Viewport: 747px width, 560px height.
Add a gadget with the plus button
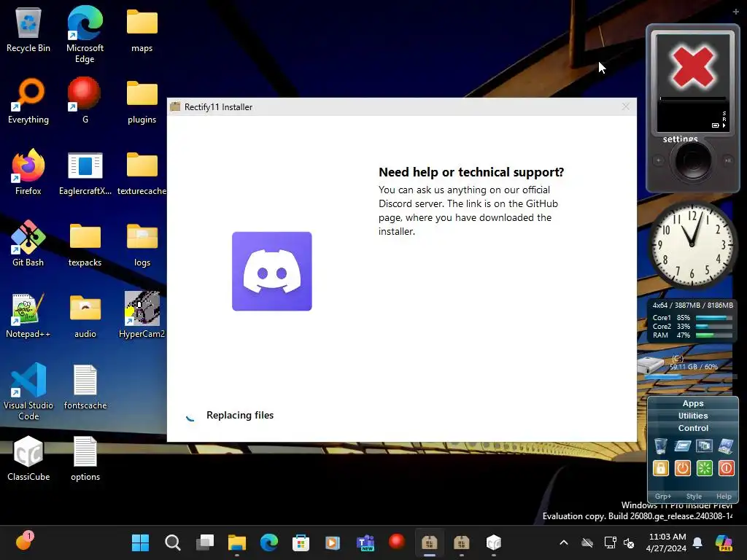pos(735,12)
